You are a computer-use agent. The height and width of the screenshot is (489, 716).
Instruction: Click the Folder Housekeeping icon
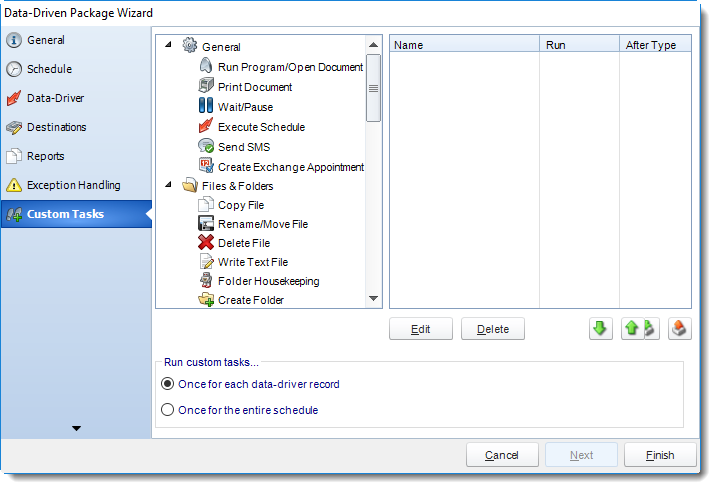click(206, 280)
